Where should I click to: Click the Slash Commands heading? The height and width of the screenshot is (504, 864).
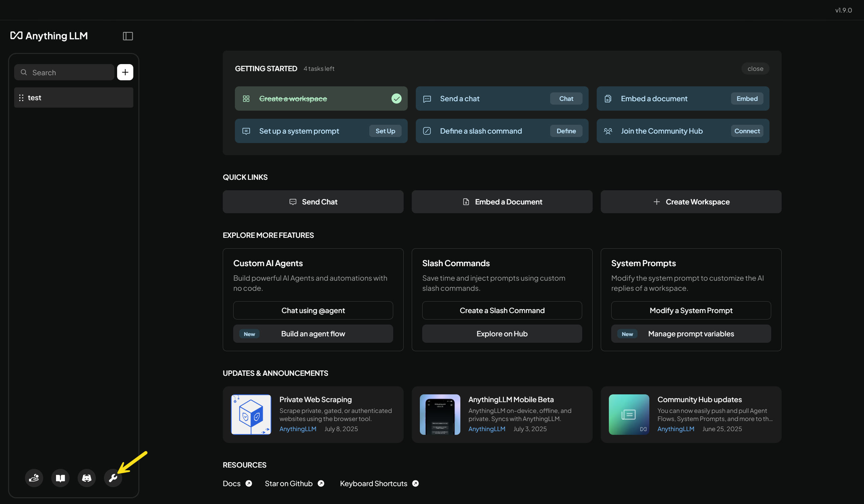pos(456,263)
